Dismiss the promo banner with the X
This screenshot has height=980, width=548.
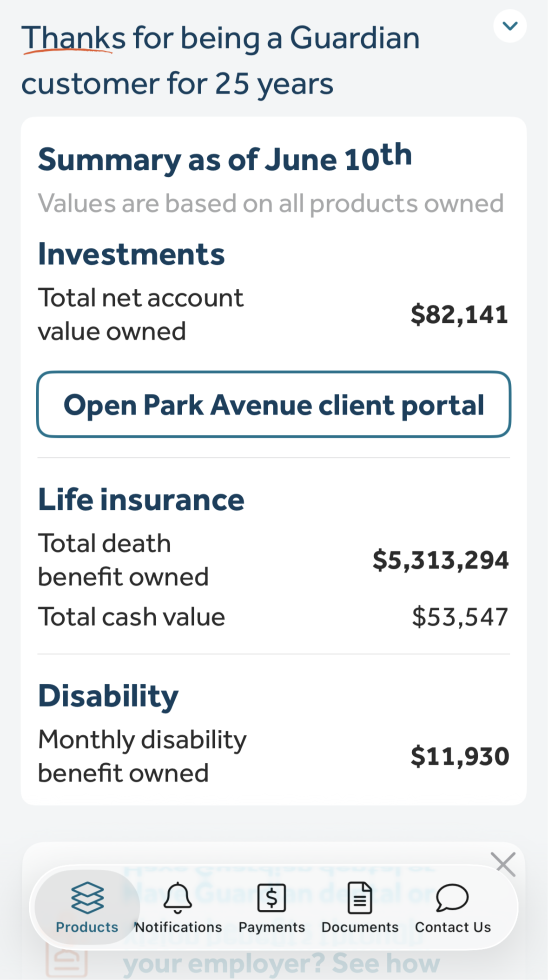pos(506,864)
